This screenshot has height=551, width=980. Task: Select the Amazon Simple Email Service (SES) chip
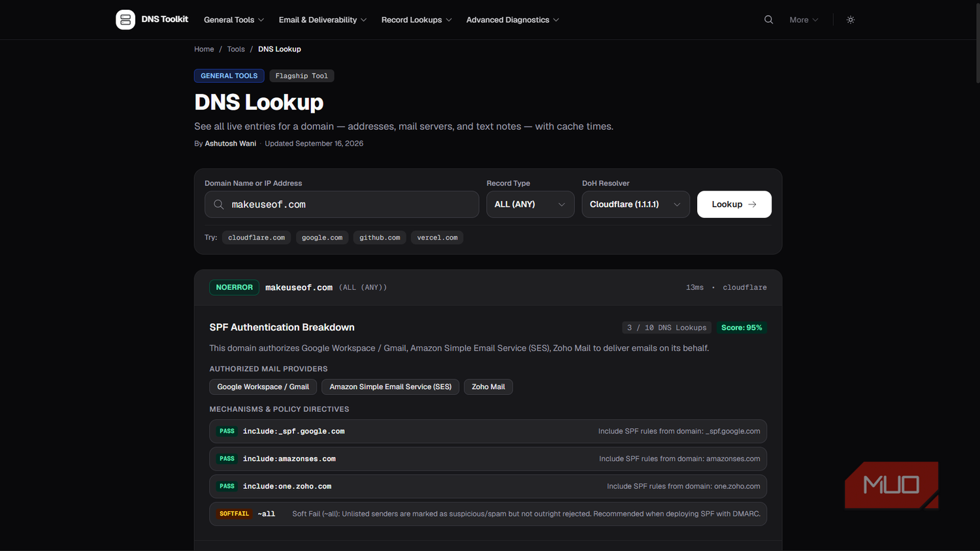click(391, 387)
